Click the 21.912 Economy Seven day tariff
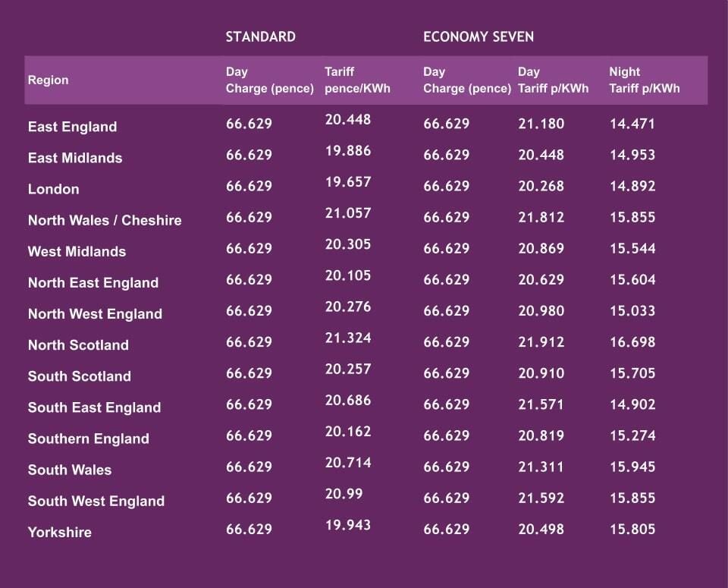Image resolution: width=728 pixels, height=588 pixels. (541, 342)
